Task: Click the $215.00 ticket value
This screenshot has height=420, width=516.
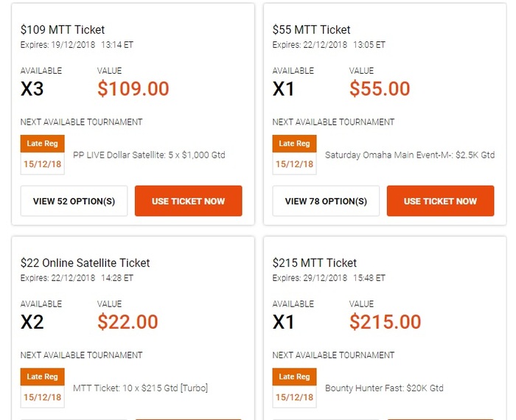Action: point(385,322)
